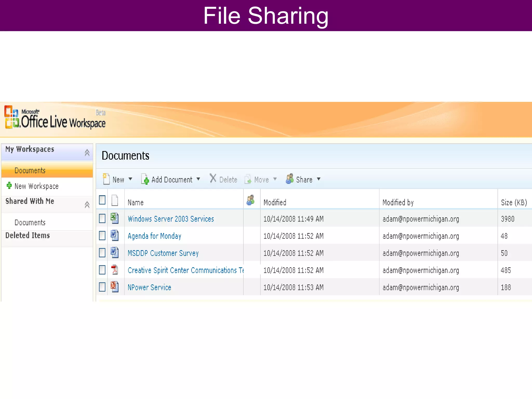
Task: Click the Excel icon for Windows Server 2003 Services
Action: 114,218
